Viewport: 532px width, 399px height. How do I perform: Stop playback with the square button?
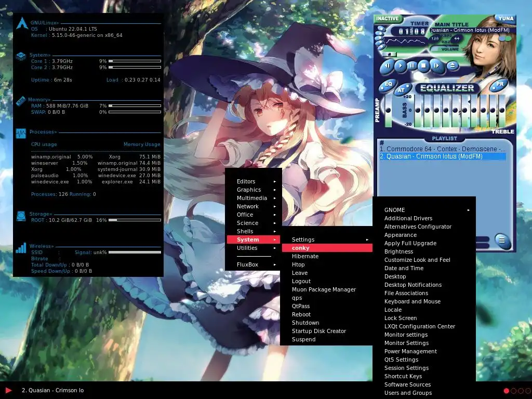pos(424,65)
